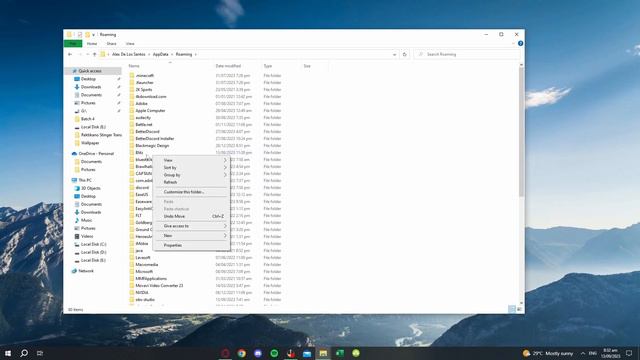Collapse the ribbon chevron near Help
The height and width of the screenshot is (360, 640).
[513, 44]
